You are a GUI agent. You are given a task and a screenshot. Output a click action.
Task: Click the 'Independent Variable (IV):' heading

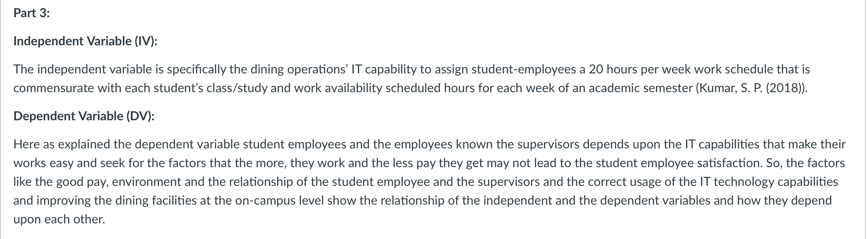point(85,41)
